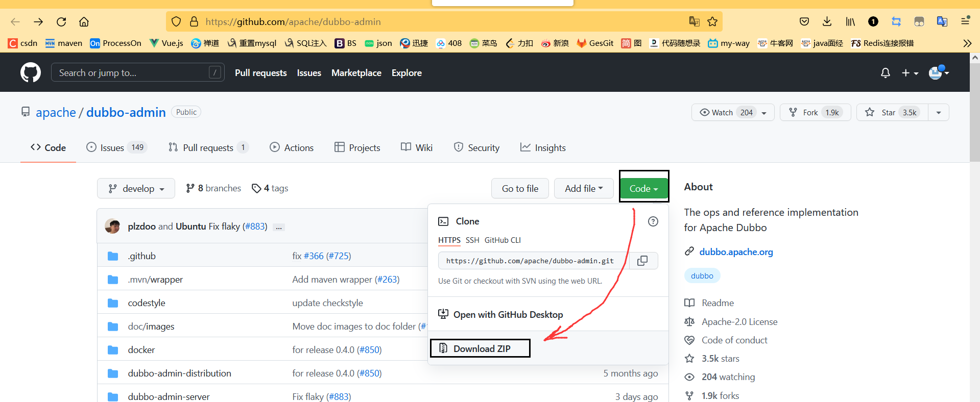Switch to the Wiki tab
Image resolution: width=980 pixels, height=402 pixels.
coord(417,147)
